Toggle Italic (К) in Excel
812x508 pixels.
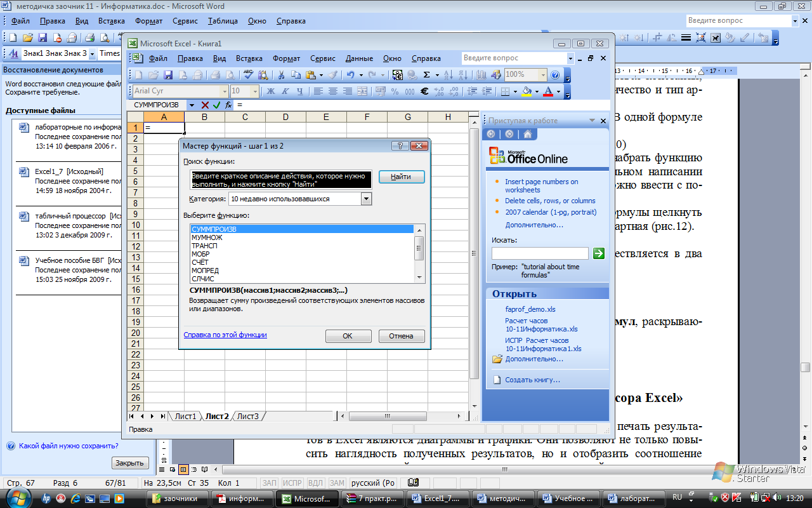(285, 91)
